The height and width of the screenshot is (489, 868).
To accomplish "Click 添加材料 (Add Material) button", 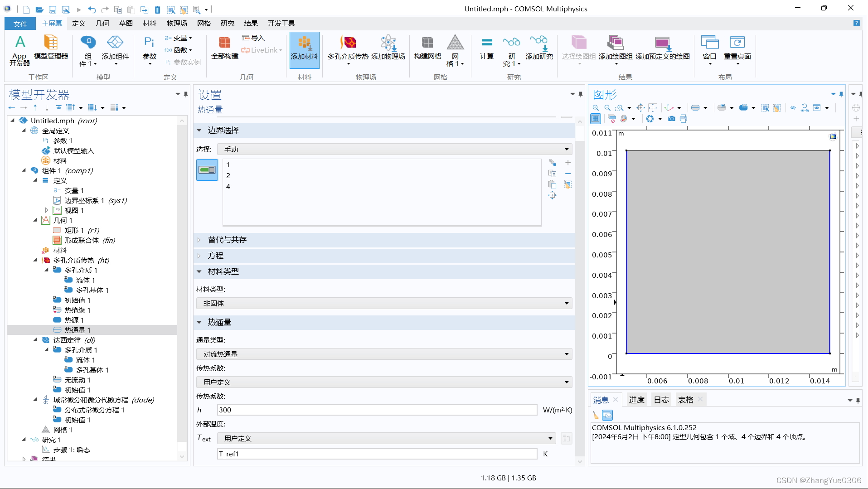I will tap(305, 50).
